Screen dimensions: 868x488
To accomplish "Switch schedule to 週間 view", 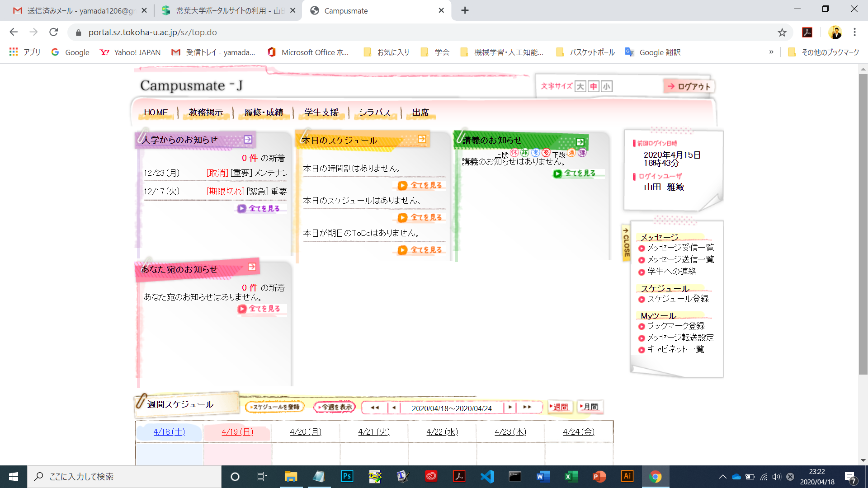I will pos(560,407).
